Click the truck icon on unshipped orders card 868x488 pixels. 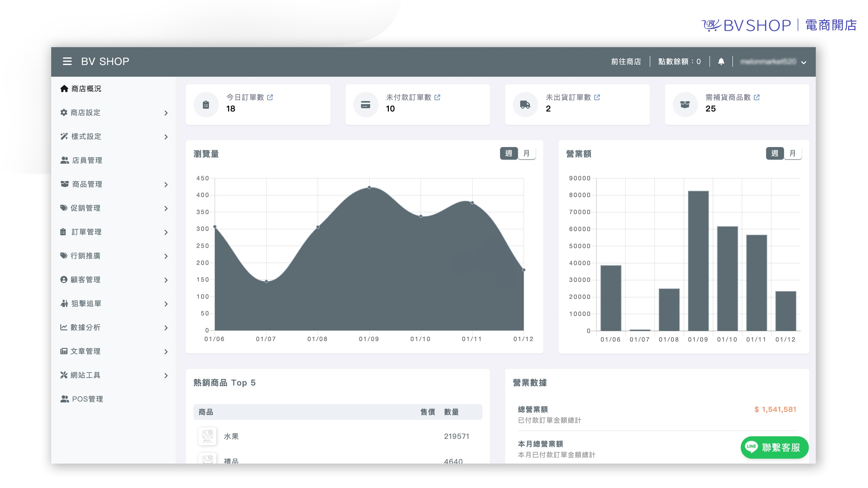pos(525,105)
